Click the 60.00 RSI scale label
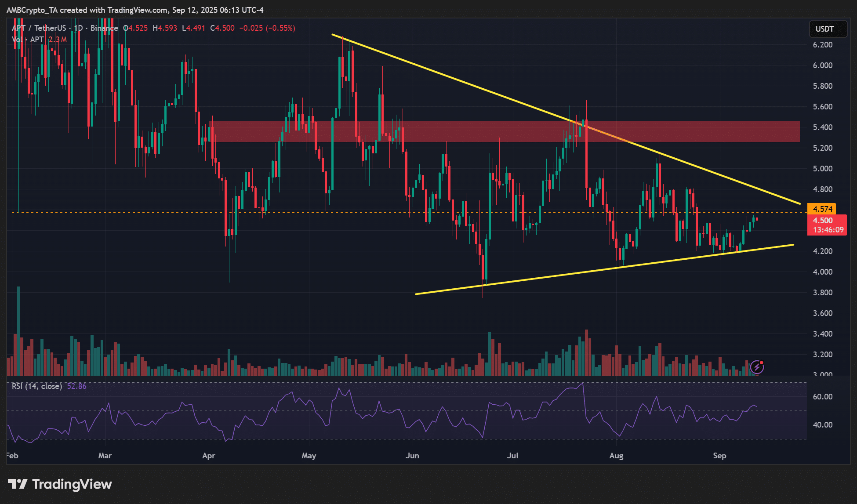Screen dimensions: 857x504 pyautogui.click(x=822, y=397)
